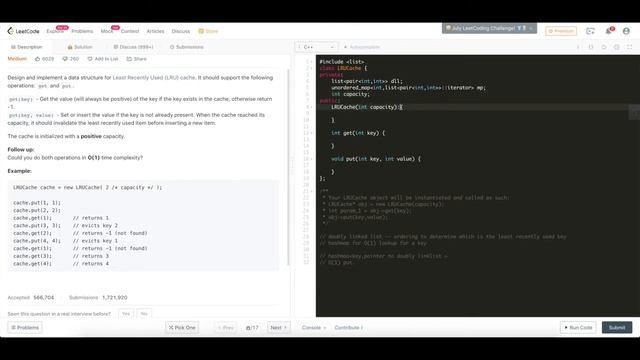640x360 pixels.
Task: Answer Yes to seen in interview question
Action: pos(126,314)
